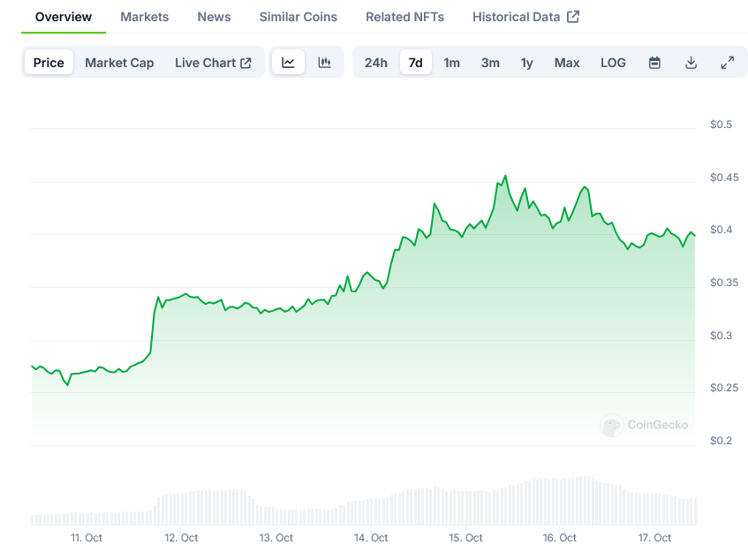Open Historical Data external link icon

click(573, 17)
